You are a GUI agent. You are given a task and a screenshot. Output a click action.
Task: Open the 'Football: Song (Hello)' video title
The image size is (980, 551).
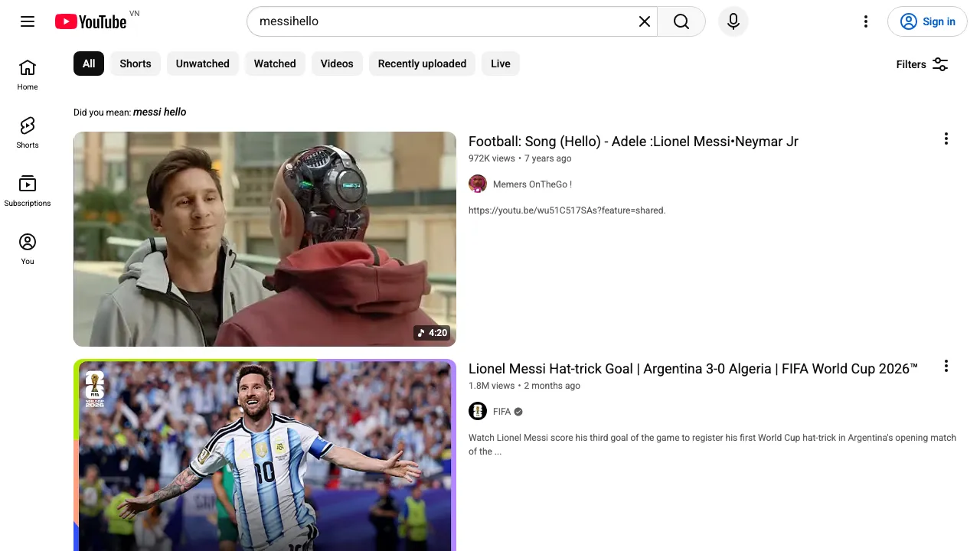(x=633, y=142)
